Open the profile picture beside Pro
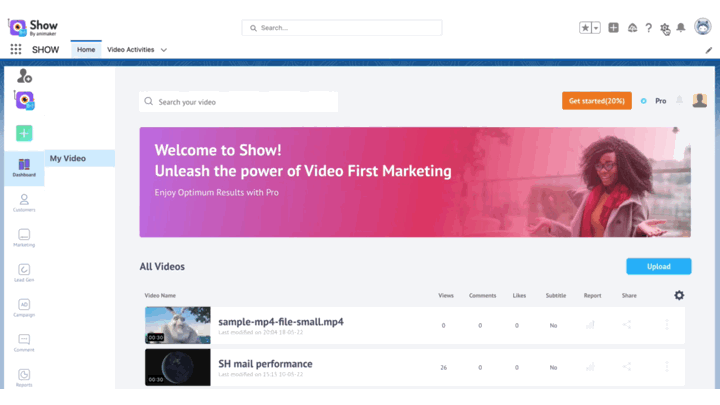Viewport: 720px width, 405px height. [x=700, y=100]
